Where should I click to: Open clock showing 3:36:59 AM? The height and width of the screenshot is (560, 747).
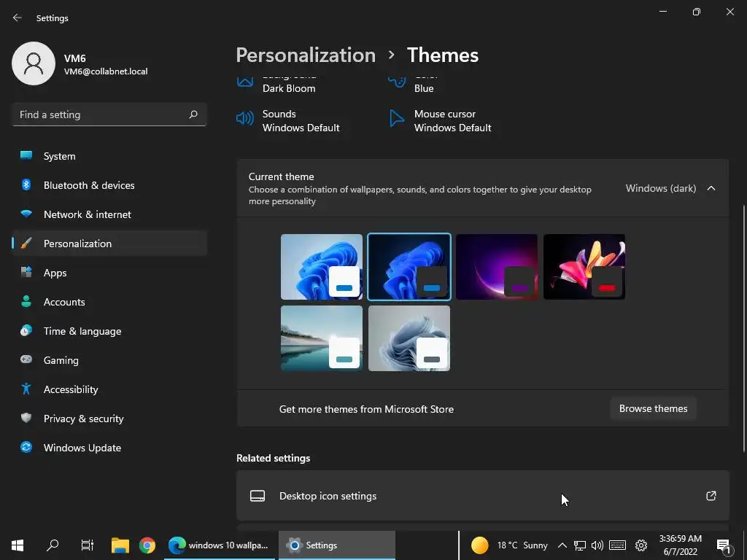click(x=681, y=545)
